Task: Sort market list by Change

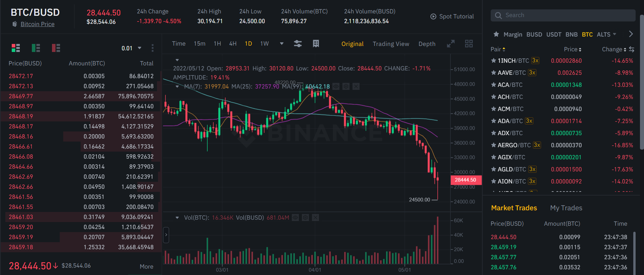Action: tap(614, 49)
